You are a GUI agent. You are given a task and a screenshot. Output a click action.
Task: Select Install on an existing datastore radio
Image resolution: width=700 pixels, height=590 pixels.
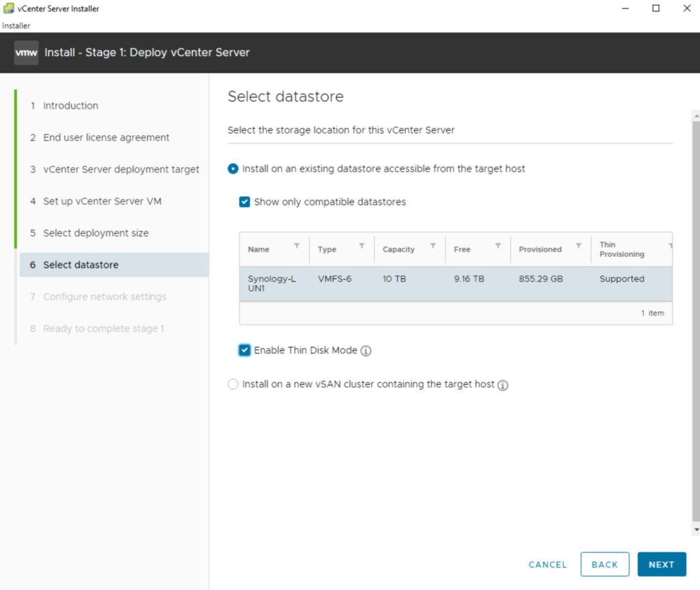point(233,168)
